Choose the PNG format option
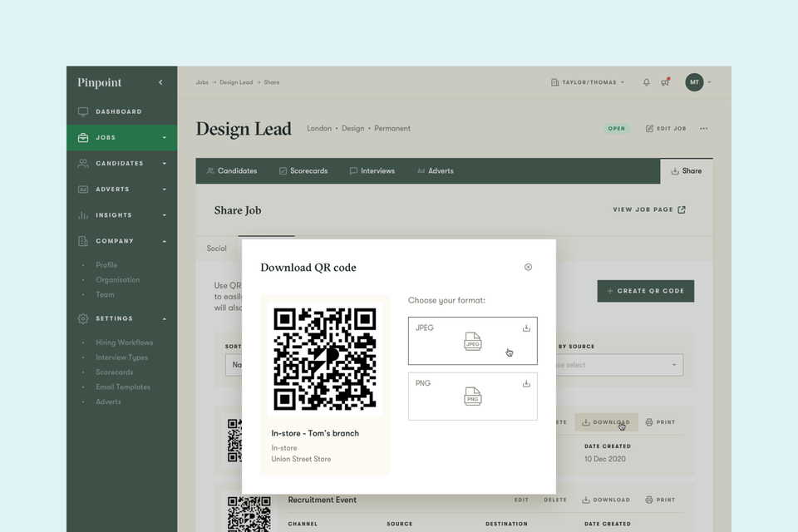Image resolution: width=798 pixels, height=532 pixels. point(473,396)
